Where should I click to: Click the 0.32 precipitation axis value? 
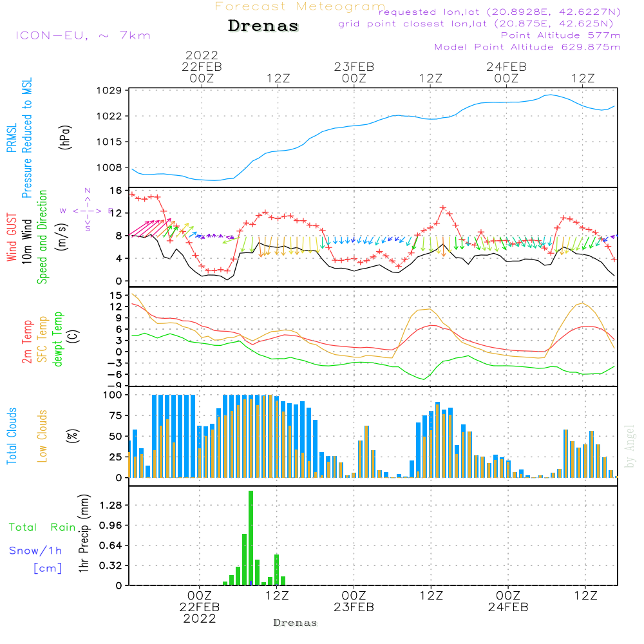[x=111, y=565]
